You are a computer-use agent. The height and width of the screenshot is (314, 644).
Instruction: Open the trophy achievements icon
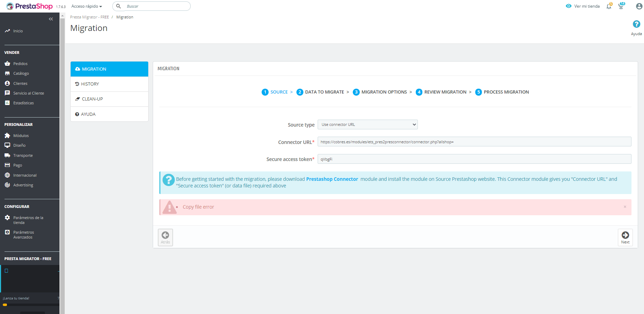tap(621, 6)
